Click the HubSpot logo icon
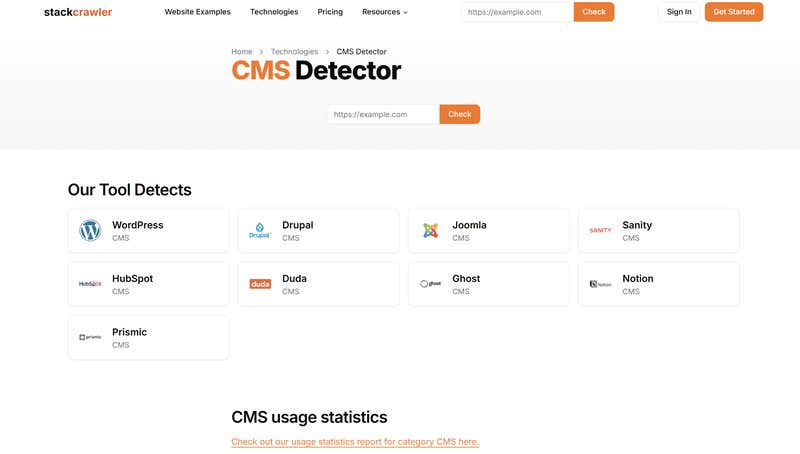The height and width of the screenshot is (454, 800). [x=90, y=284]
